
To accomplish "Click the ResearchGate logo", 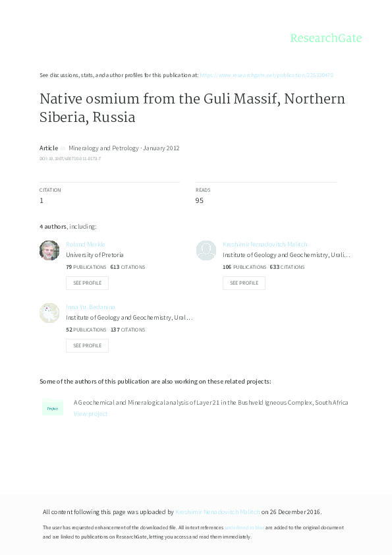I will (x=326, y=38).
